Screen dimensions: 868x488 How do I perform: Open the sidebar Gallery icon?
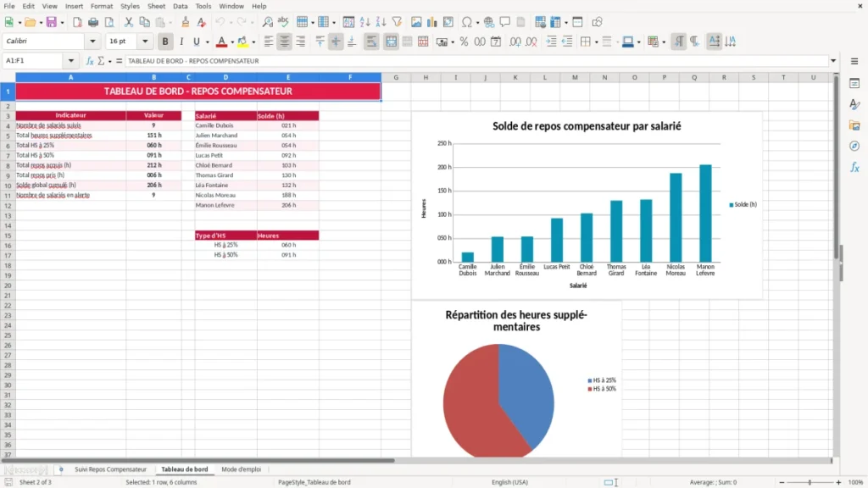[854, 125]
